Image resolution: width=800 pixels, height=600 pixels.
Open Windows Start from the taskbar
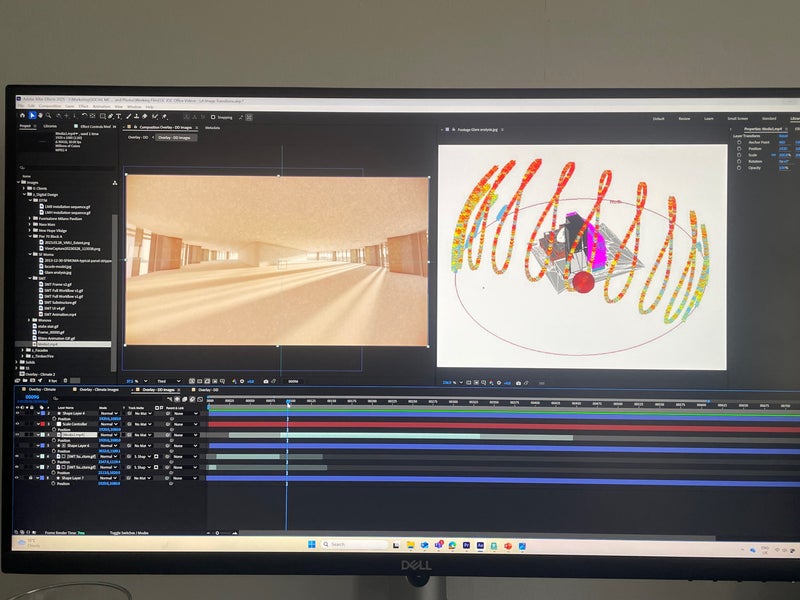coord(311,544)
